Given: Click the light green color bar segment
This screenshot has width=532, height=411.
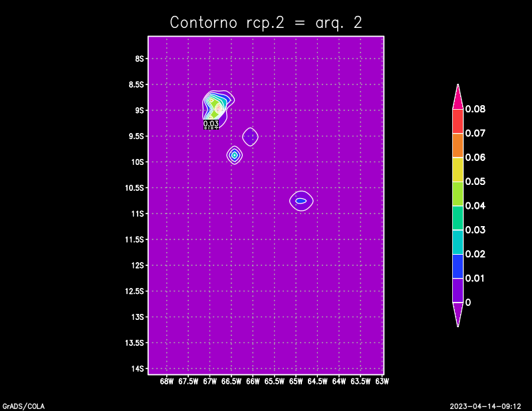Looking at the screenshot, I should pos(458,193).
